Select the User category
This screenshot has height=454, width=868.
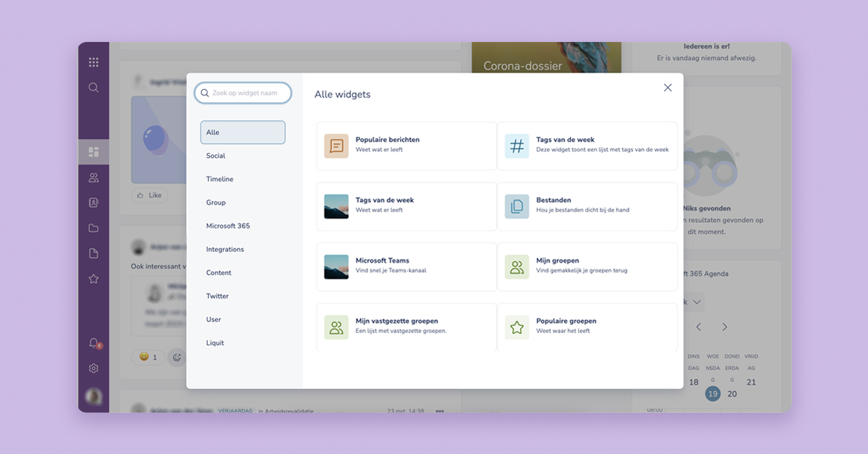tap(213, 319)
